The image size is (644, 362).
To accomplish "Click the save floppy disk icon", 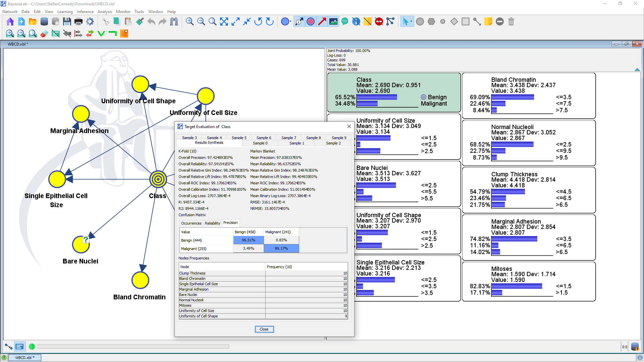I will pyautogui.click(x=67, y=22).
